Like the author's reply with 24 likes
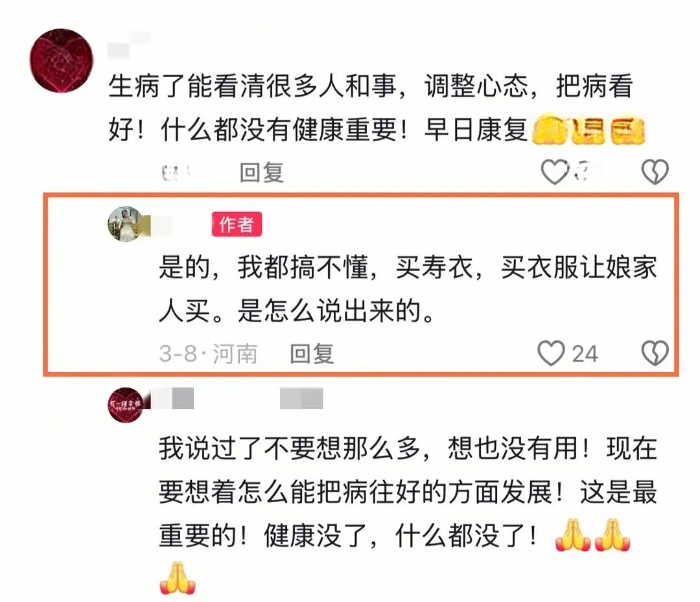This screenshot has width=700, height=602. (551, 353)
